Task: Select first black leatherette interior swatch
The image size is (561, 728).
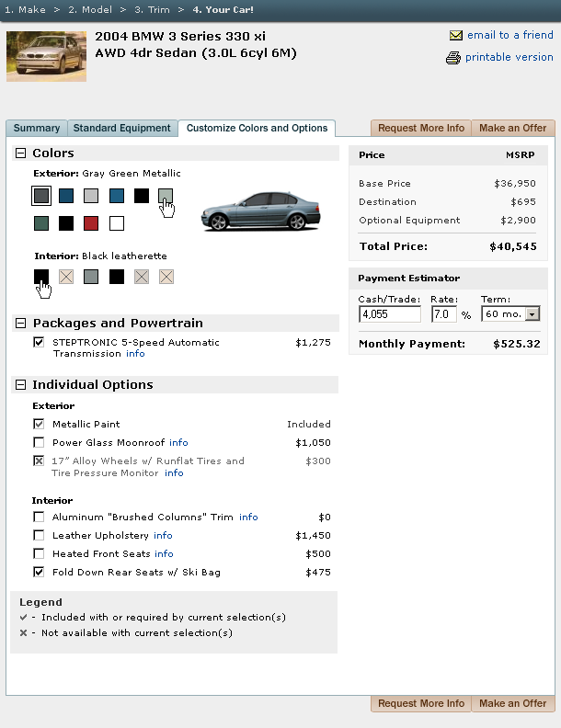Action: point(41,276)
